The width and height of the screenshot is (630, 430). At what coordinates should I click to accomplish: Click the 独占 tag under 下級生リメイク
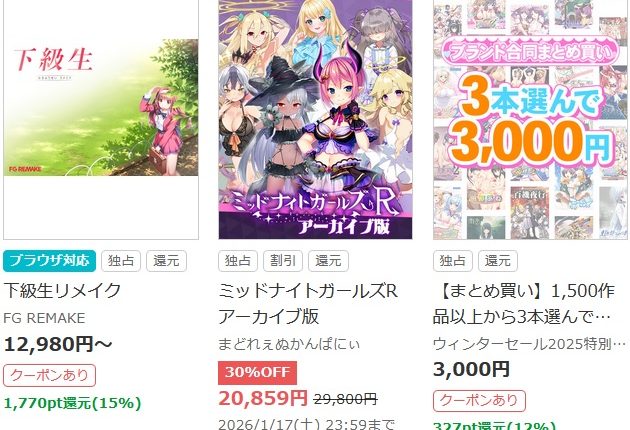click(x=121, y=261)
